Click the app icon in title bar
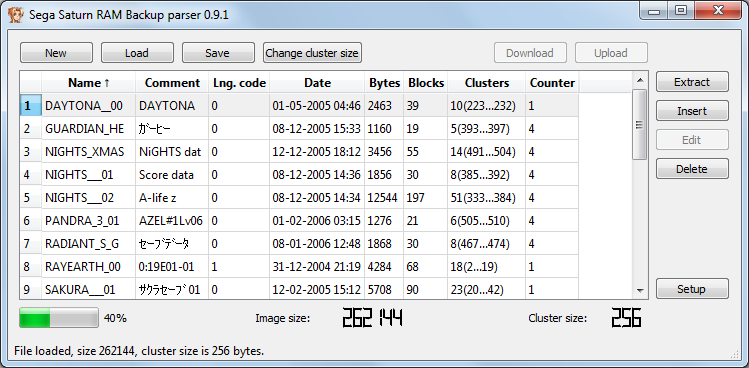 point(16,15)
